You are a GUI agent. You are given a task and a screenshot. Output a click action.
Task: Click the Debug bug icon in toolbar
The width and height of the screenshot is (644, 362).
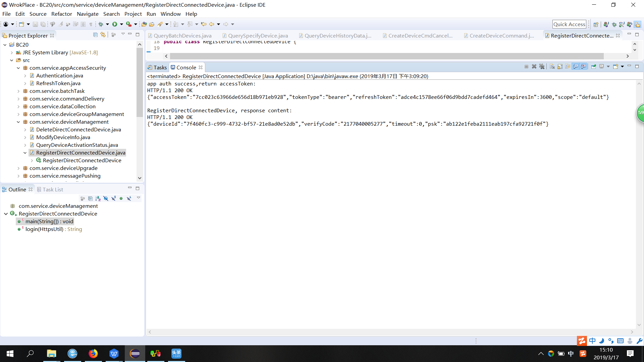point(101,24)
